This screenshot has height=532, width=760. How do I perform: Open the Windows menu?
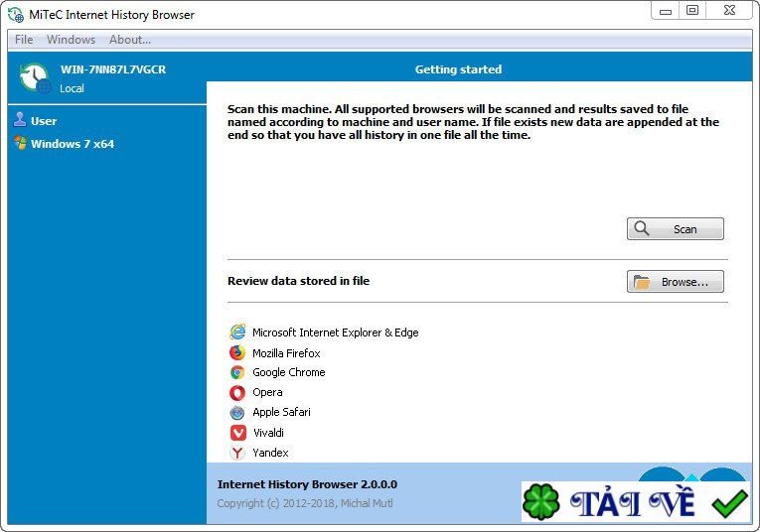click(x=71, y=40)
